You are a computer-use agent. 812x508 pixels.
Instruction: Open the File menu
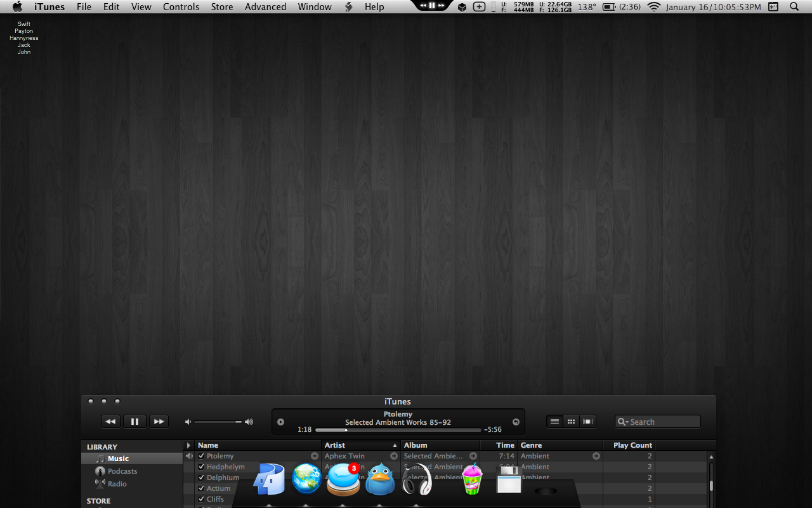pyautogui.click(x=84, y=7)
